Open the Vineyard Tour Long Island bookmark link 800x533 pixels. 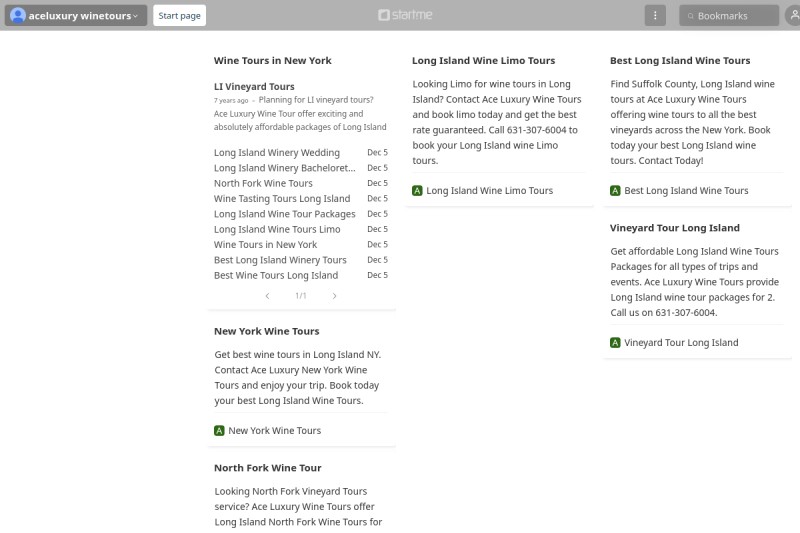681,342
